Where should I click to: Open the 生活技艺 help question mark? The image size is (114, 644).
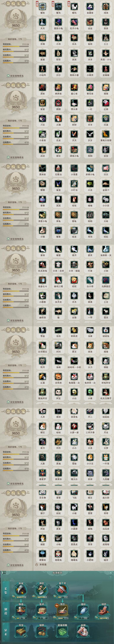coord(111,578)
